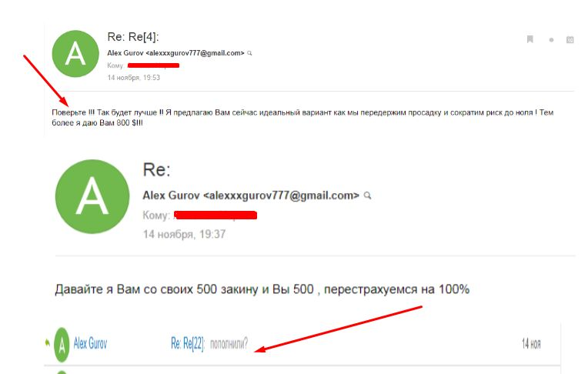This screenshot has width=588, height=374.
Task: Click magnifier icon beside the 19:37 email sender
Action: pos(368,195)
